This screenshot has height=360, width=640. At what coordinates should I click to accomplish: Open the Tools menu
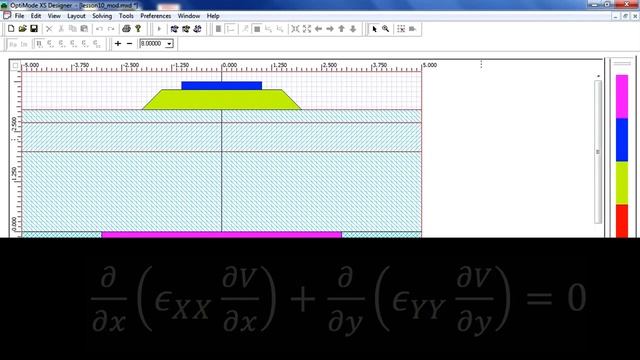pyautogui.click(x=126, y=16)
